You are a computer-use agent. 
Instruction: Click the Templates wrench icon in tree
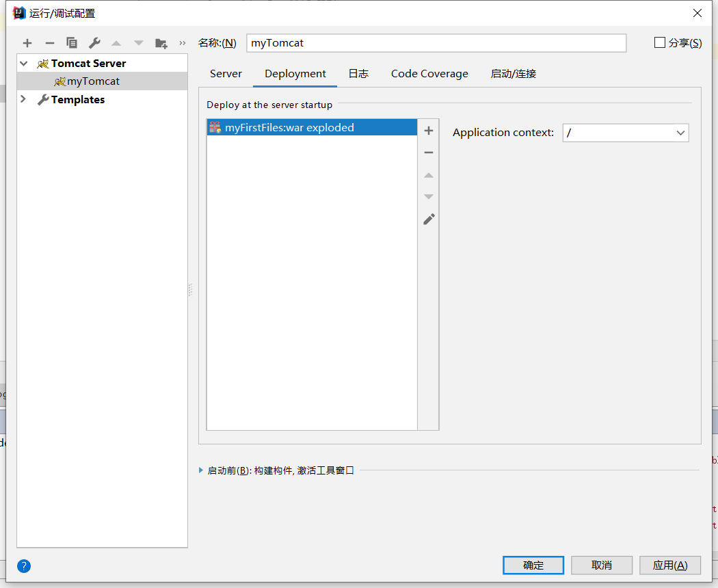tap(42, 99)
